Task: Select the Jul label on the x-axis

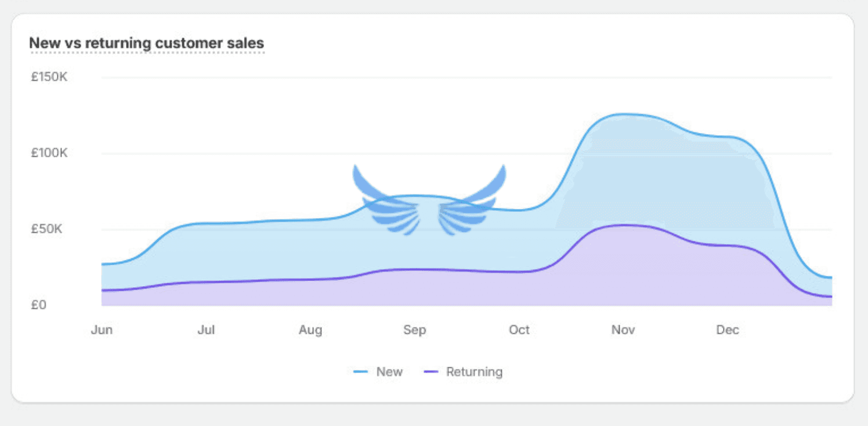Action: coord(206,330)
